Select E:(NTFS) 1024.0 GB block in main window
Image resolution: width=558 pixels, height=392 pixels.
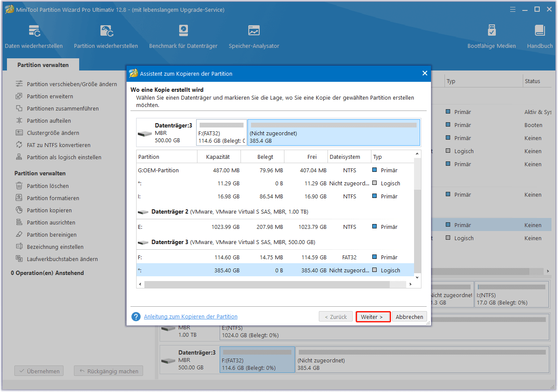[384, 328]
